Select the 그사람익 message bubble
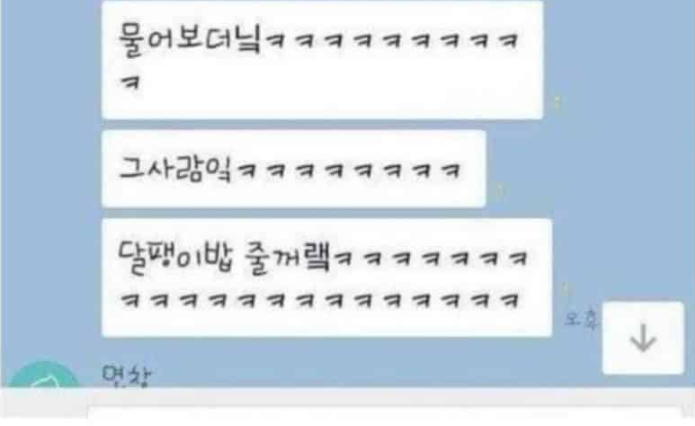695x426 pixels. point(294,169)
